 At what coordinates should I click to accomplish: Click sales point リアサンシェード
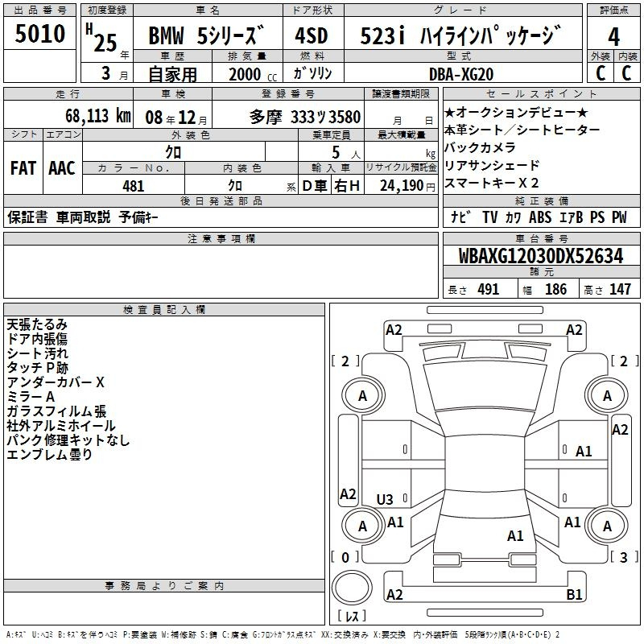click(492, 166)
